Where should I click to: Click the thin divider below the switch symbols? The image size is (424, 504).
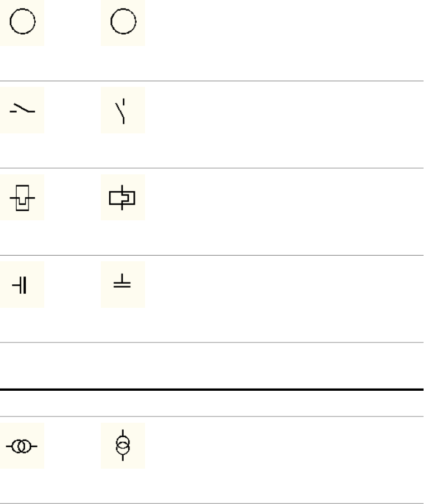click(x=212, y=168)
